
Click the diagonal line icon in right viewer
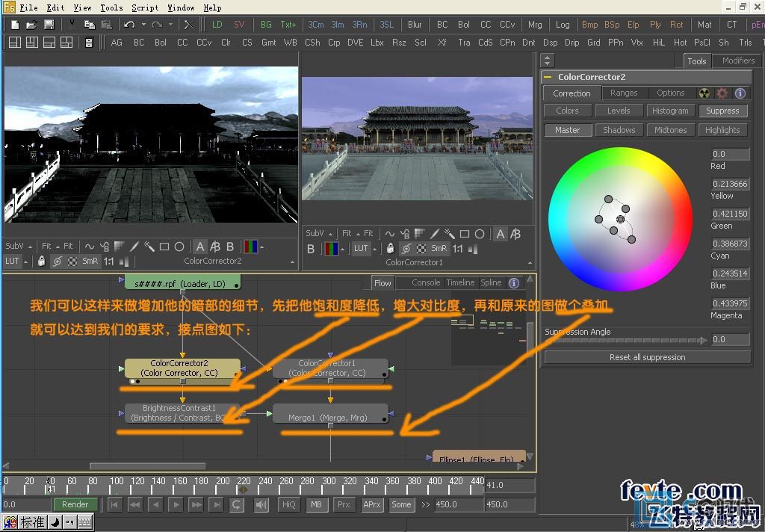tap(434, 234)
